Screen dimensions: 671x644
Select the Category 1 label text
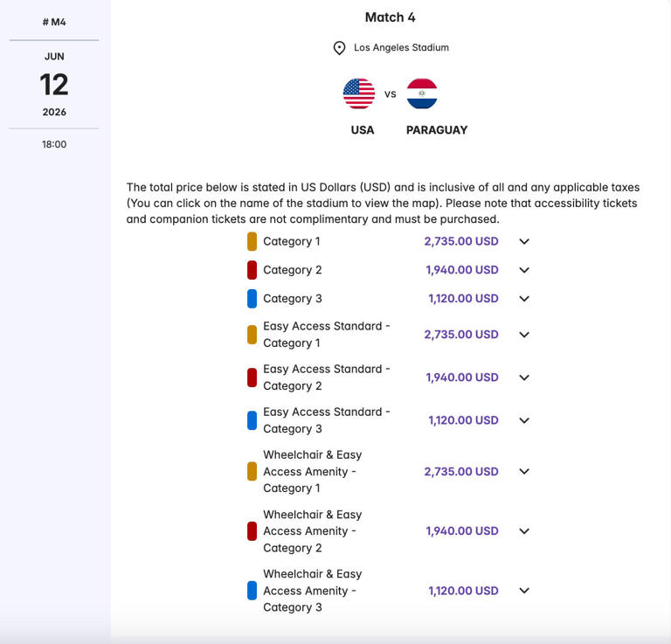(x=291, y=241)
